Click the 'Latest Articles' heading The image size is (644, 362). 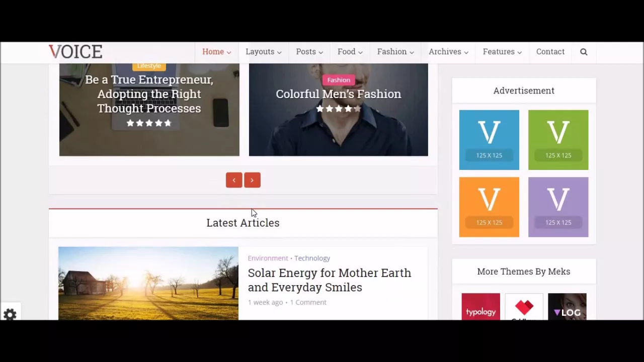243,223
